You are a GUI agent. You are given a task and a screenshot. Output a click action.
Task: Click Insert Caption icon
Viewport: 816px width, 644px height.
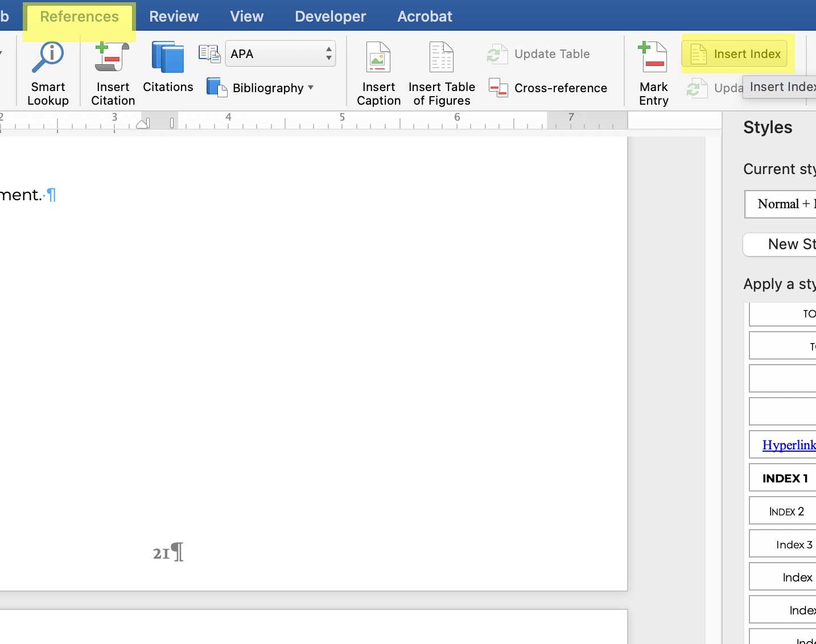pos(378,72)
